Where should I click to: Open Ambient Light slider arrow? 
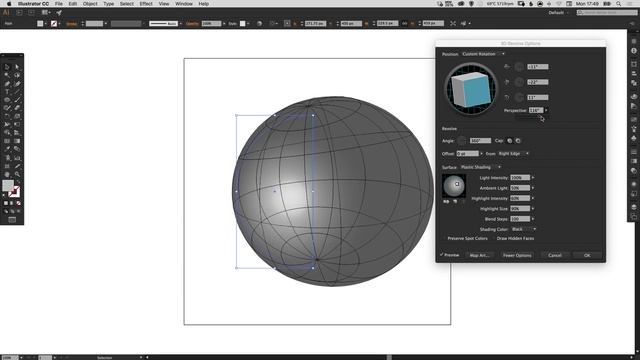point(533,188)
